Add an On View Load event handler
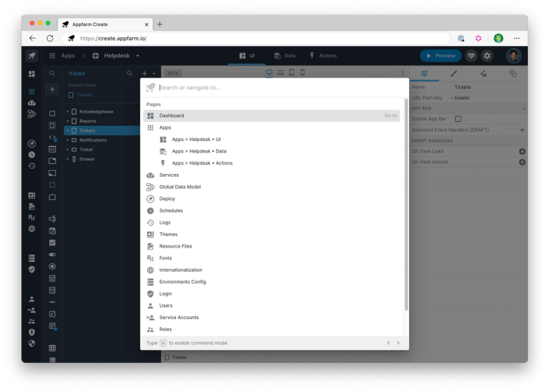550x392 pixels. coord(522,151)
